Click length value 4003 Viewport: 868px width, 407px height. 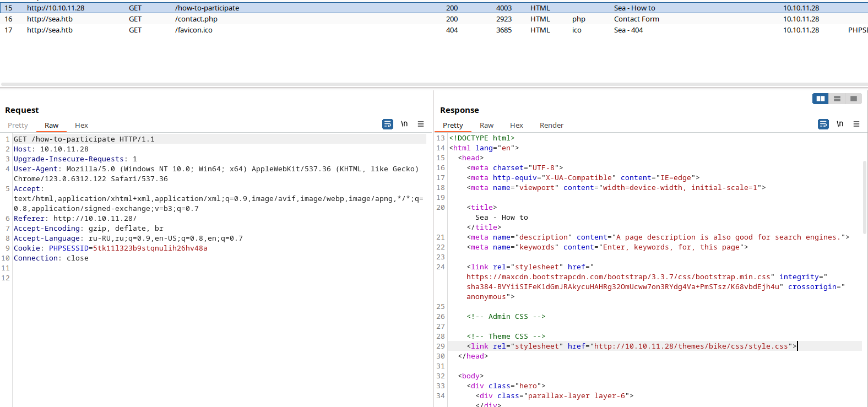click(504, 8)
